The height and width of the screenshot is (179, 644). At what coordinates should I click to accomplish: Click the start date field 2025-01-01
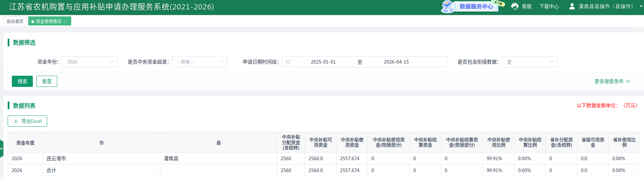323,62
